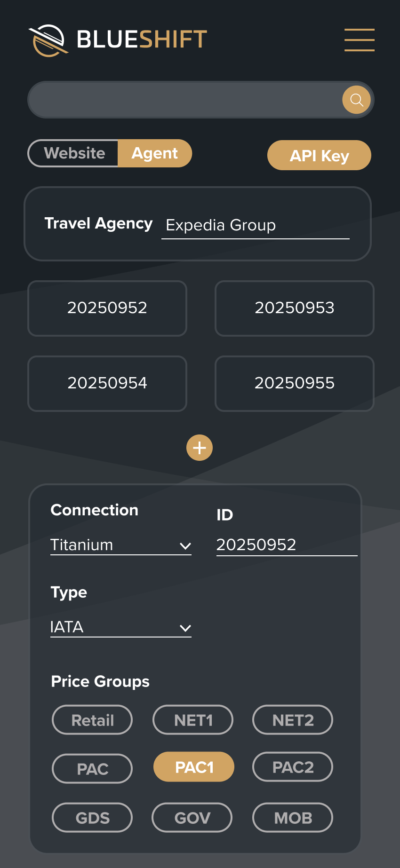Image resolution: width=400 pixels, height=868 pixels.
Task: Open the hamburger menu
Action: point(359,39)
